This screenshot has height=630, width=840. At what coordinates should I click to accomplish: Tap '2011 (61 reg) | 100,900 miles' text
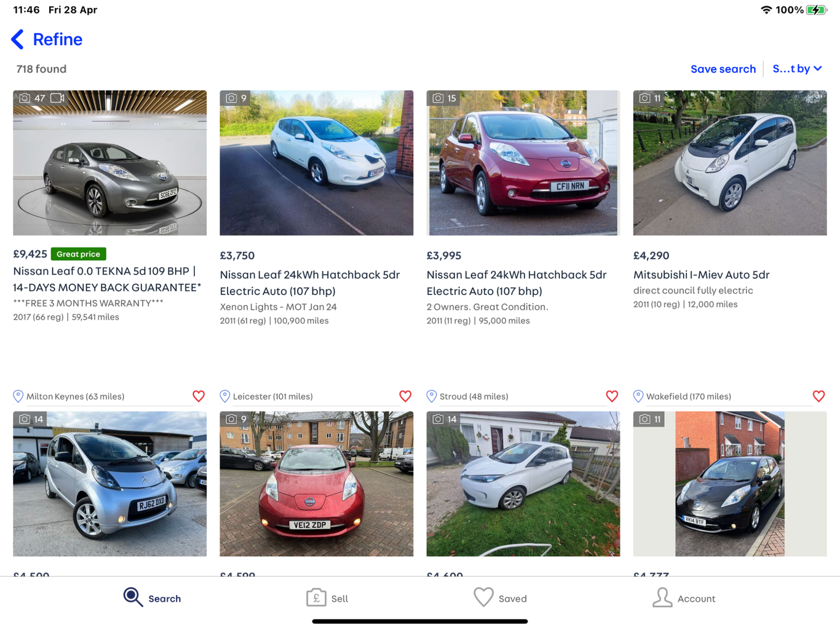pyautogui.click(x=274, y=321)
